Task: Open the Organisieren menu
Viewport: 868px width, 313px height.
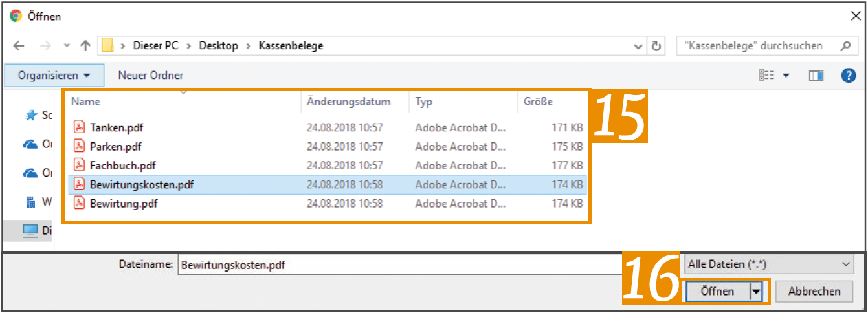Action: click(54, 76)
